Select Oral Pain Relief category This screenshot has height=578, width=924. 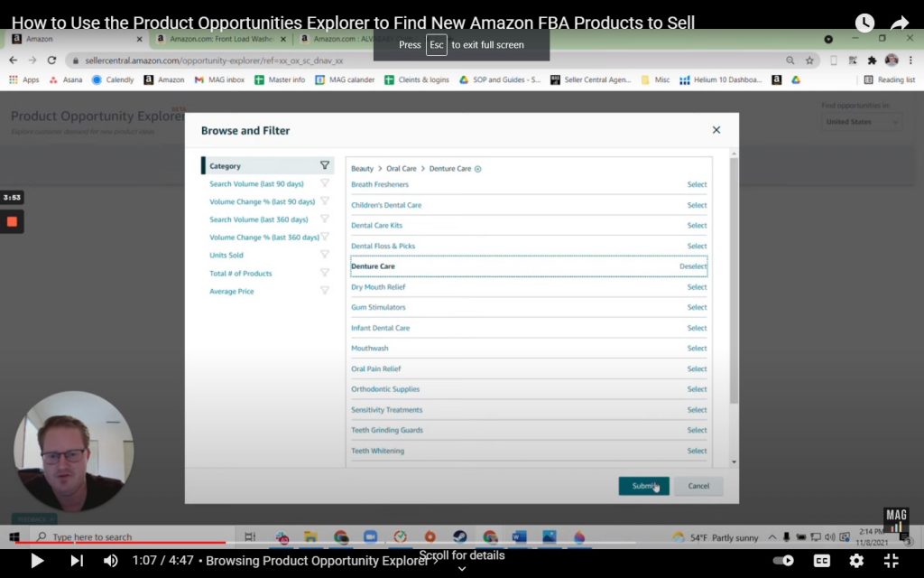pyautogui.click(x=697, y=369)
